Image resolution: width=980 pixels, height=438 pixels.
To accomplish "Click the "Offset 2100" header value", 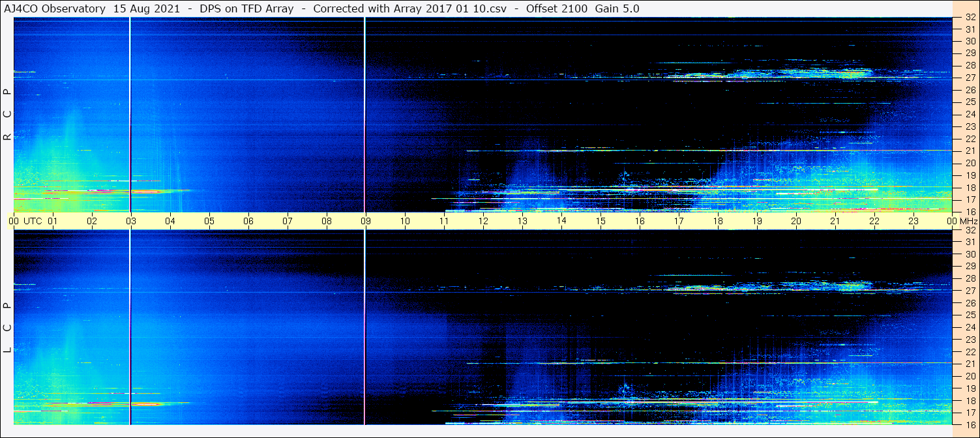I will click(556, 8).
